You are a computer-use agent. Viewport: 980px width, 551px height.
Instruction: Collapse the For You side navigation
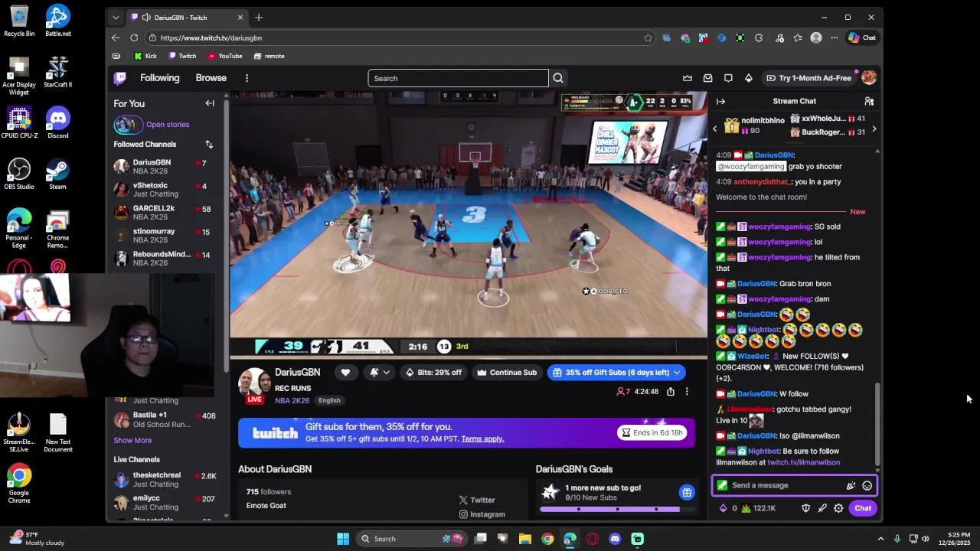pyautogui.click(x=210, y=103)
